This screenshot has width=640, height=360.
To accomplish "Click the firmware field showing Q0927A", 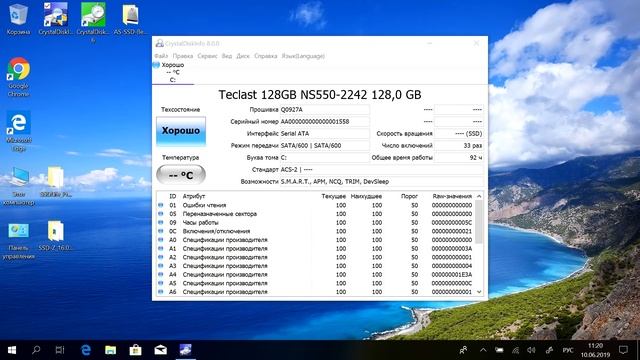I will pyautogui.click(x=324, y=109).
